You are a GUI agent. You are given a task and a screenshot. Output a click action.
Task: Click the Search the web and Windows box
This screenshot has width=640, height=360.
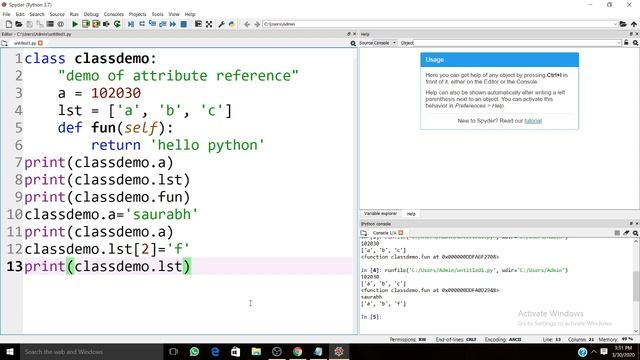tap(91, 352)
